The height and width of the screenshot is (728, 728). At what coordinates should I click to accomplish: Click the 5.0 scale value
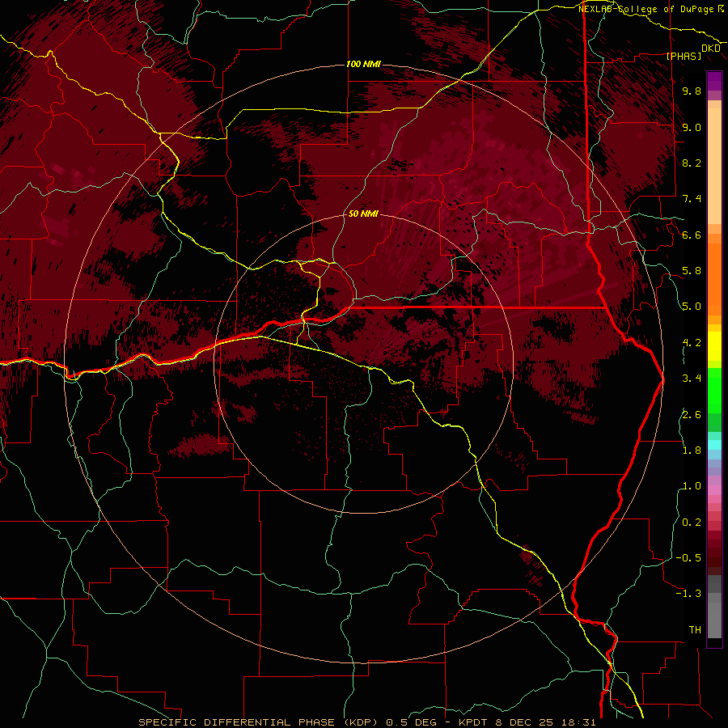click(692, 307)
